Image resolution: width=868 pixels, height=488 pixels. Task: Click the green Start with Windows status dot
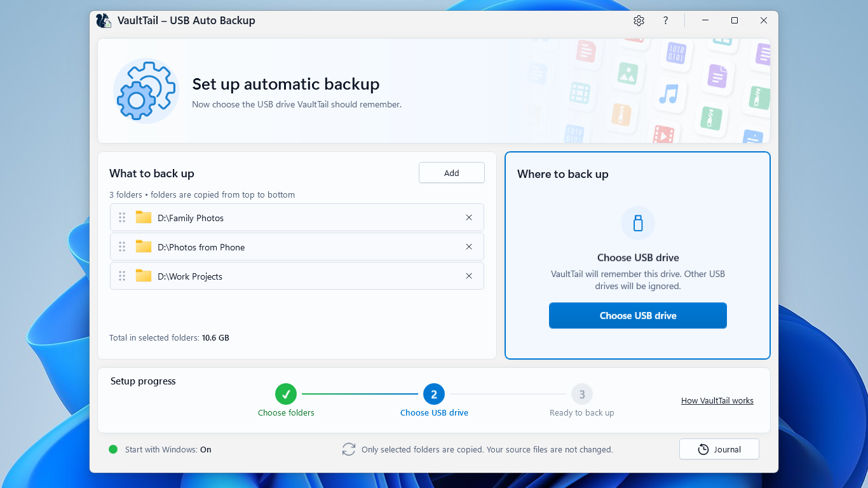[113, 449]
